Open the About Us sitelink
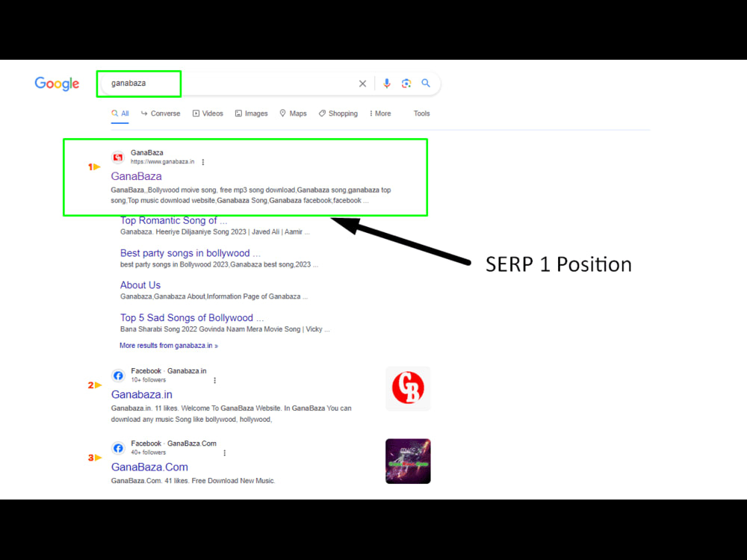This screenshot has height=560, width=747. [x=140, y=284]
